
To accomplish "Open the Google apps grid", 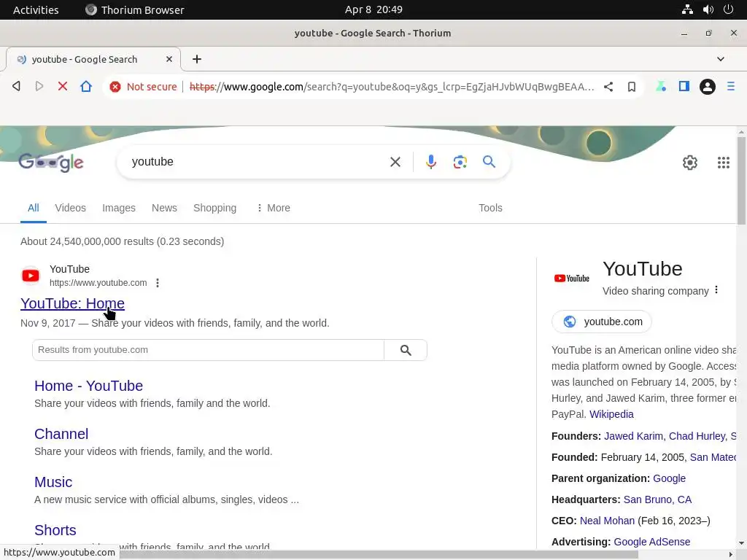I will (723, 163).
